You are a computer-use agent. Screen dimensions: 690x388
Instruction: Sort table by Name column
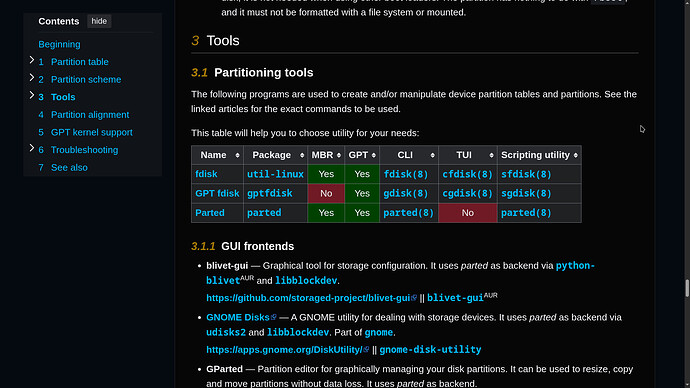237,155
